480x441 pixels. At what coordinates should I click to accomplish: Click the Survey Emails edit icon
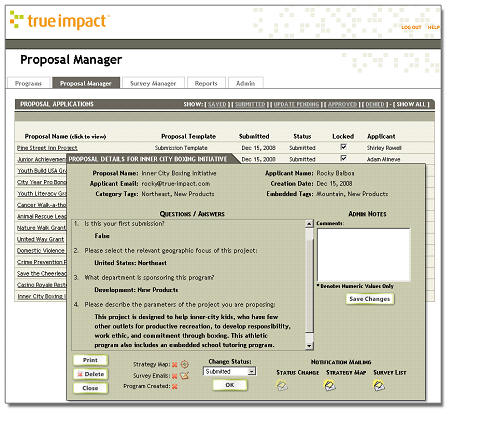coord(184,376)
